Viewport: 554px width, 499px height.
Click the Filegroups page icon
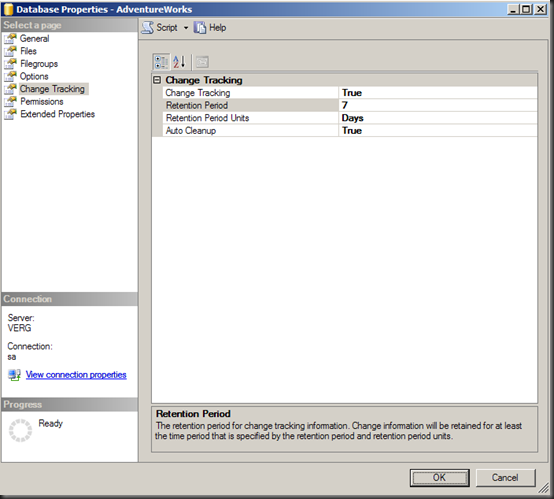point(10,64)
